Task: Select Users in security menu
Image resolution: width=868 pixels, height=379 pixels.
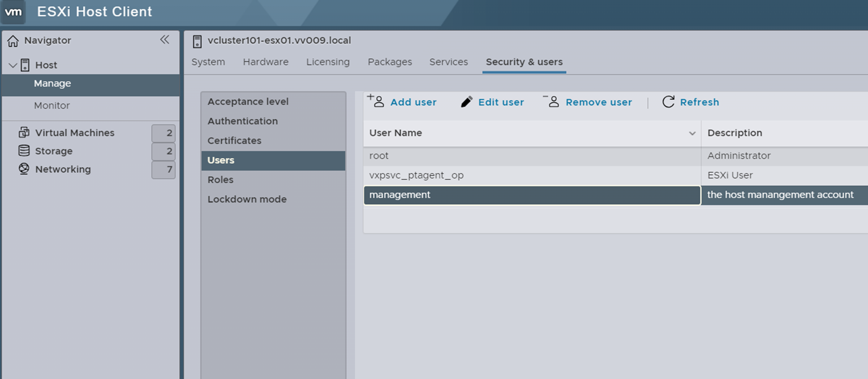Action: click(x=273, y=160)
